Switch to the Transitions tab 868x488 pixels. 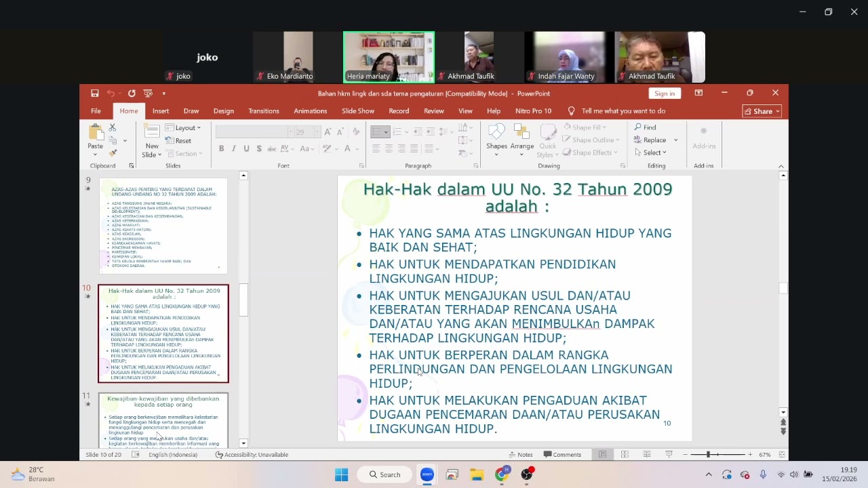(x=264, y=111)
